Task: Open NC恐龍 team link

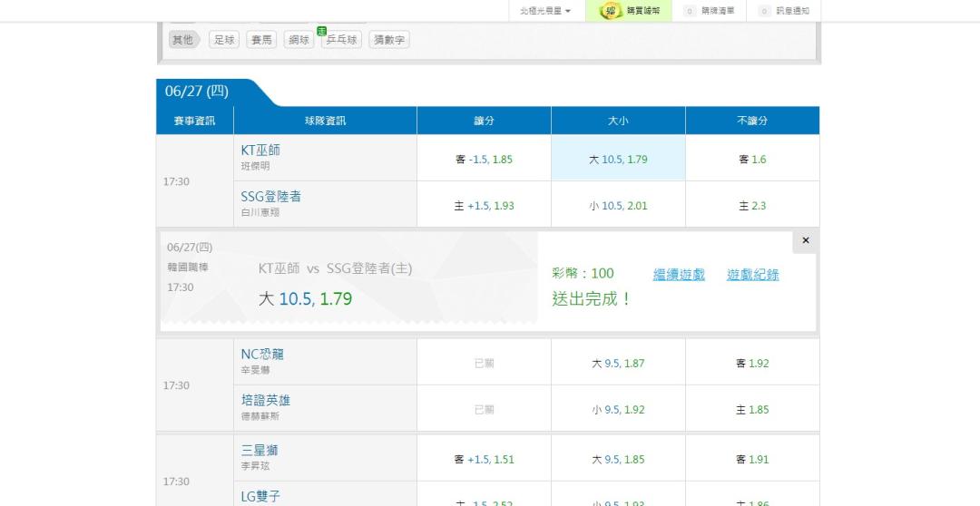Action: [262, 355]
